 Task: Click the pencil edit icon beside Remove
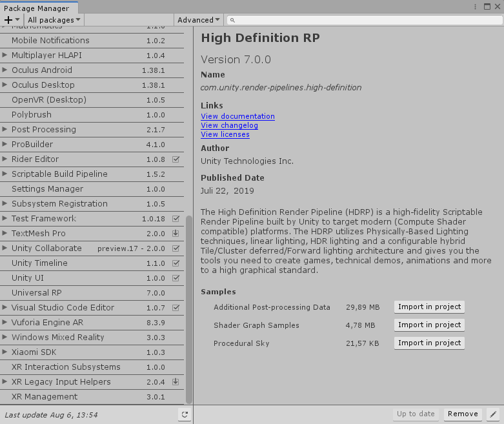(493, 414)
